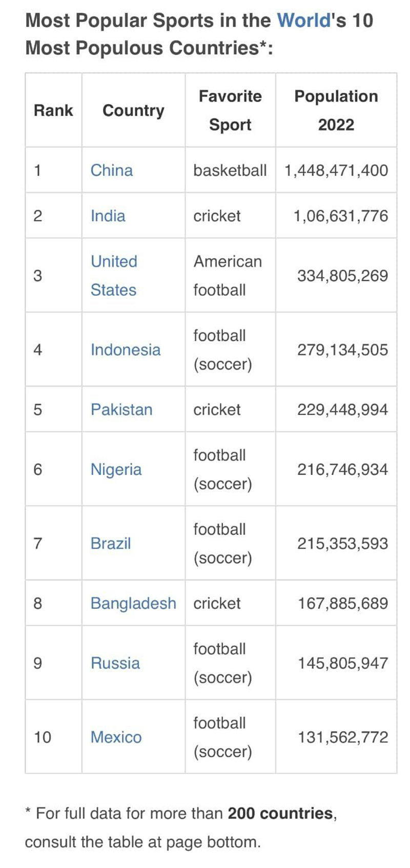Click the basketball cell in China's row
Image resolution: width=410 pixels, height=868 pixels.
pos(230,170)
